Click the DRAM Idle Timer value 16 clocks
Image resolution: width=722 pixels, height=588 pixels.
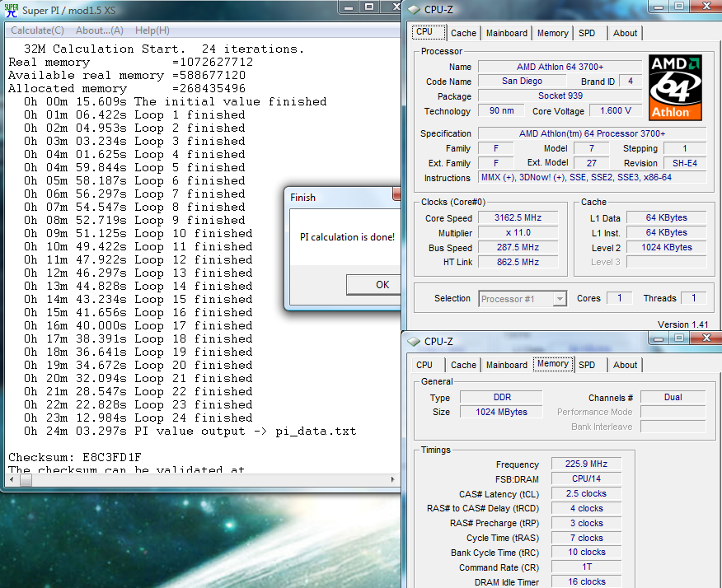586,581
